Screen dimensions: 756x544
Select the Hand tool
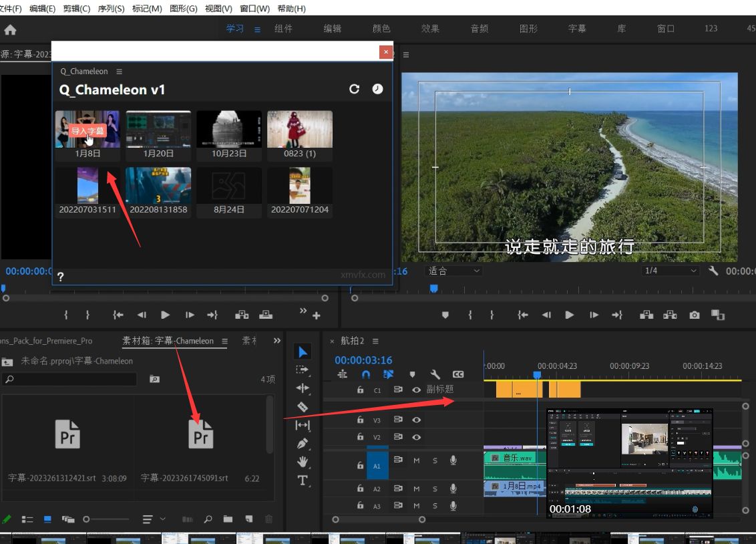coord(303,461)
